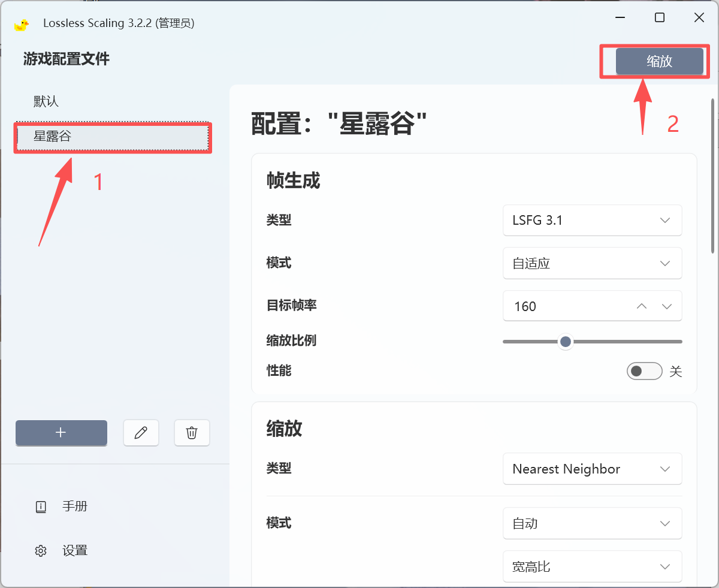Add a new game profile with plus button
Viewport: 719px width, 588px height.
(x=61, y=433)
